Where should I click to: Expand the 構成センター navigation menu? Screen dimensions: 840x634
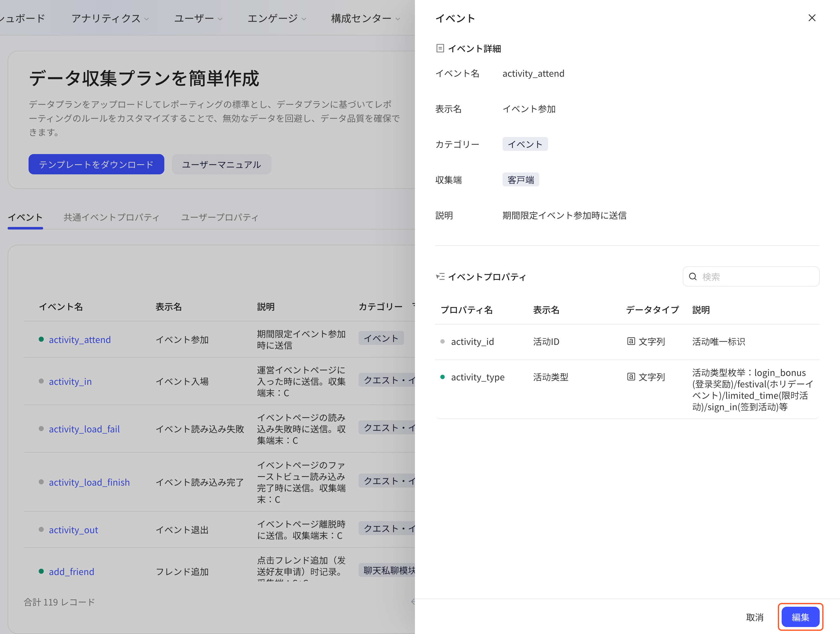(365, 18)
